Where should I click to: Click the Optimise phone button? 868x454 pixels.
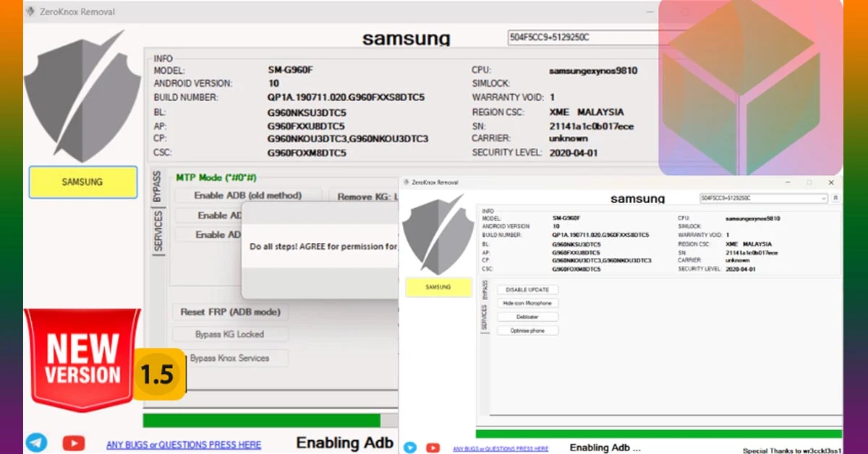coord(527,331)
